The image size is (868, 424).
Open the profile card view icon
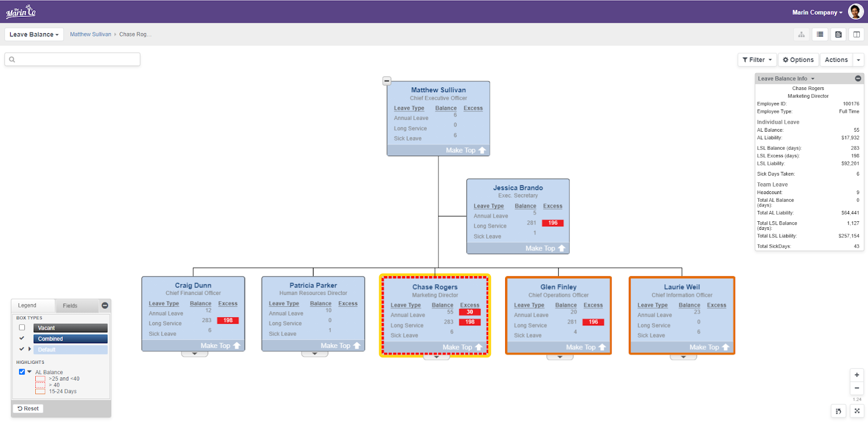pos(838,34)
